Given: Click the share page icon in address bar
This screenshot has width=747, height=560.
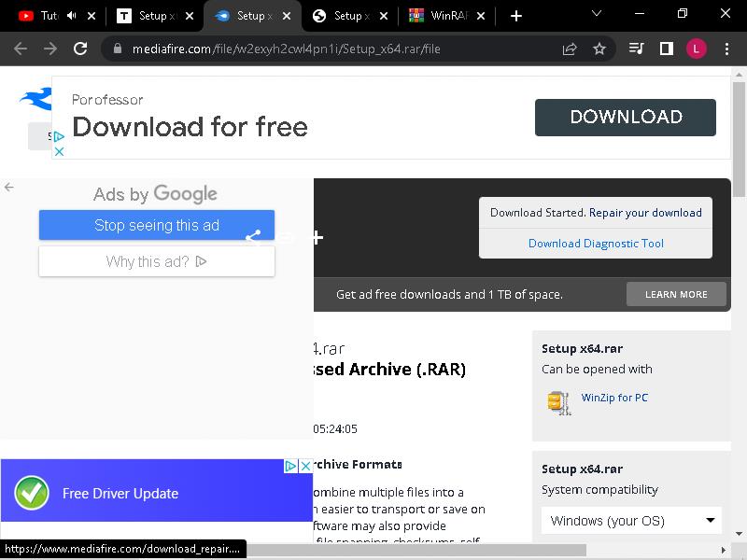Looking at the screenshot, I should click(570, 49).
